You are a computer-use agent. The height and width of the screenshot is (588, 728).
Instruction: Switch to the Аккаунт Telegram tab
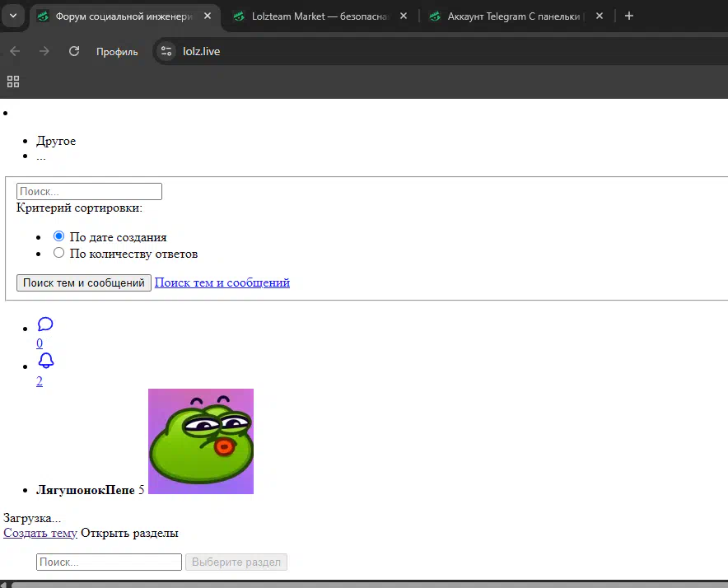(514, 16)
